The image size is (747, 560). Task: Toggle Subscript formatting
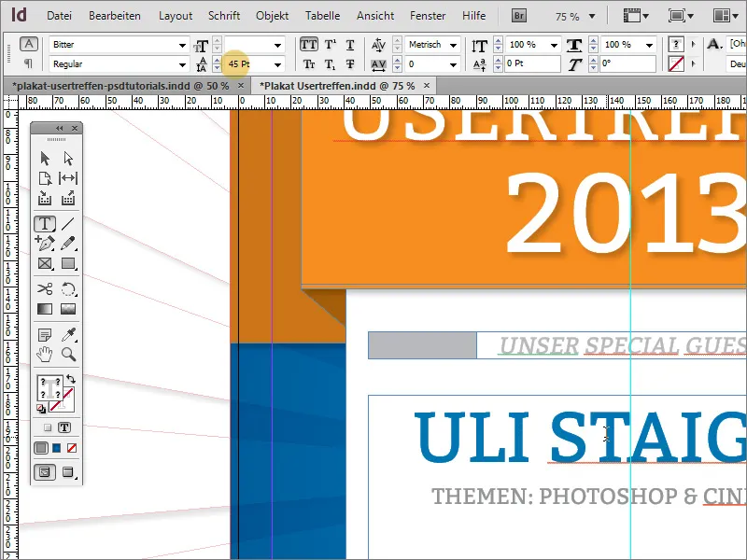pos(330,63)
